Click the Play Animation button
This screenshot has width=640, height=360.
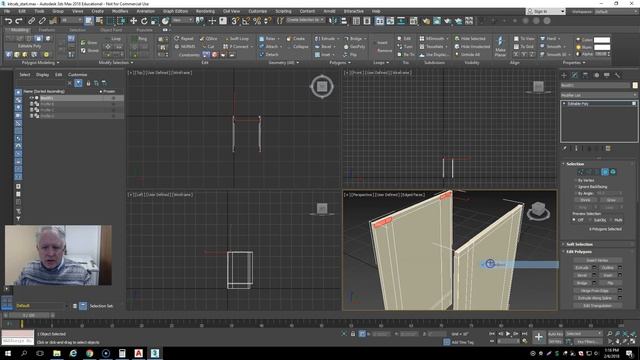[x=508, y=334]
